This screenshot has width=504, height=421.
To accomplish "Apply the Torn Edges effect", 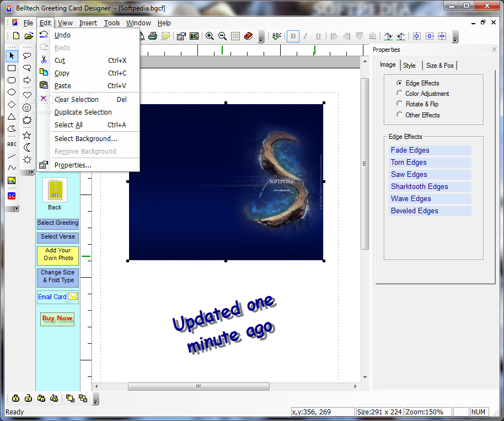I will (430, 163).
